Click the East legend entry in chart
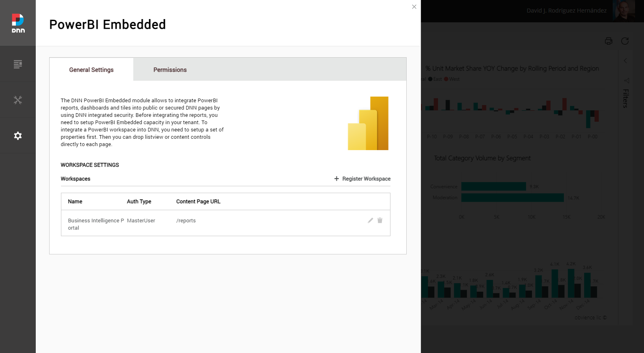Image resolution: width=644 pixels, height=353 pixels. click(x=435, y=79)
